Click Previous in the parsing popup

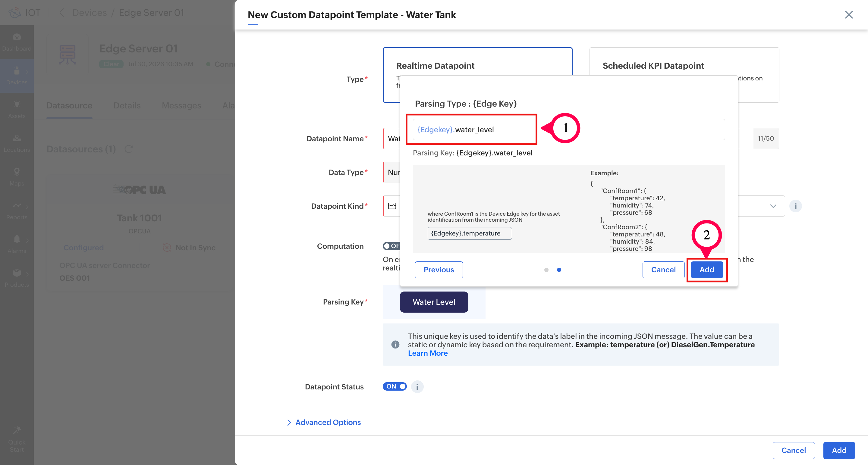pyautogui.click(x=439, y=270)
